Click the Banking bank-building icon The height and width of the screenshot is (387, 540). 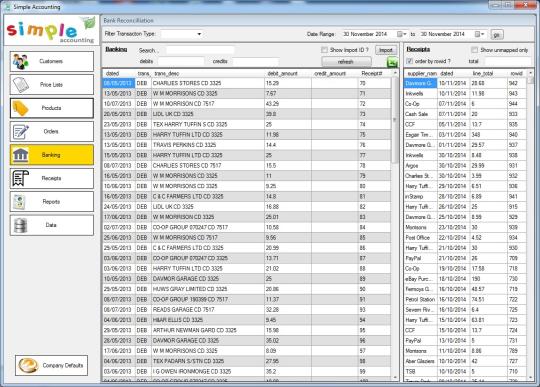[21, 155]
